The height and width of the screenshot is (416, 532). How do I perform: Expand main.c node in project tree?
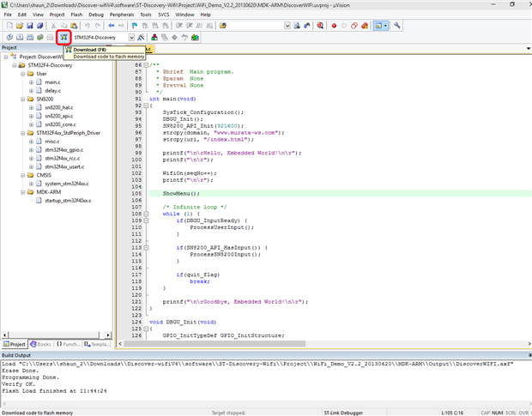(x=31, y=82)
